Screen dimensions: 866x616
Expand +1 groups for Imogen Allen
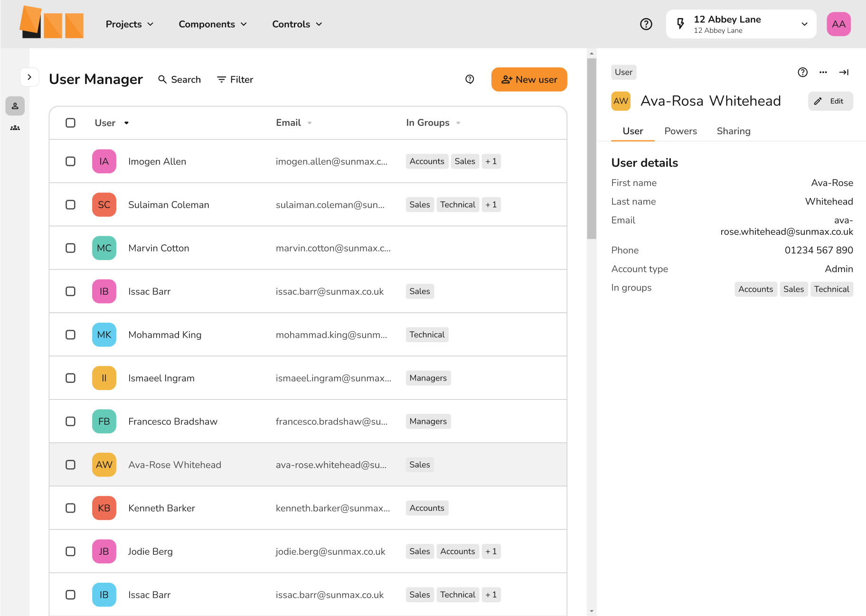pos(491,161)
